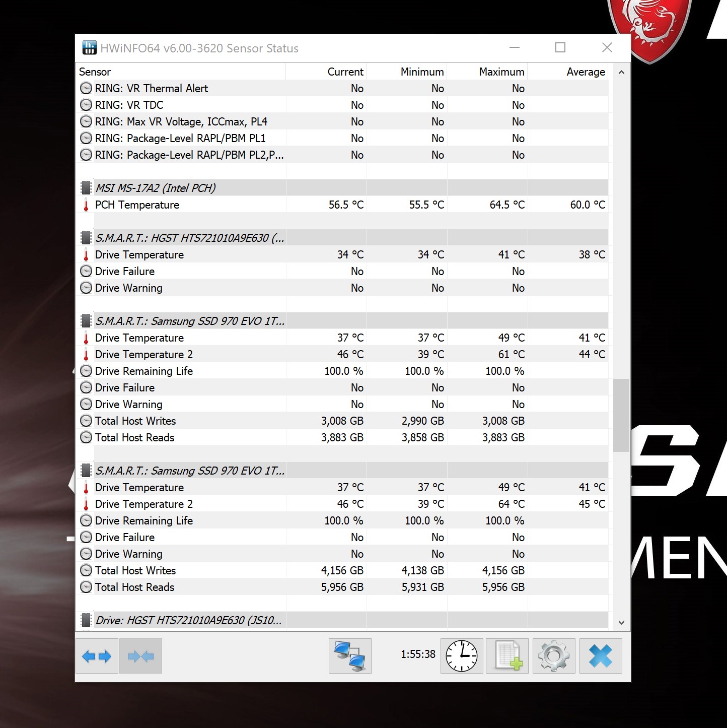Select RING: VR Thermal Alert row
The height and width of the screenshot is (728, 727).
342,88
